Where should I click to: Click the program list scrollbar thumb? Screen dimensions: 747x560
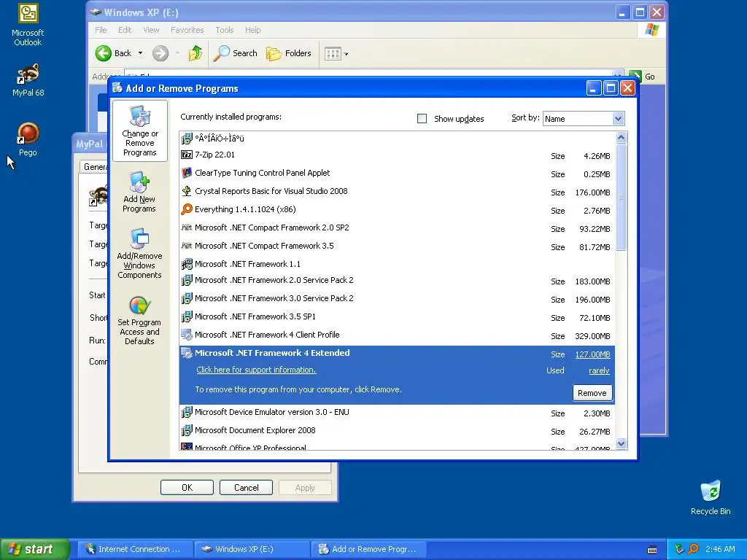[x=621, y=198]
